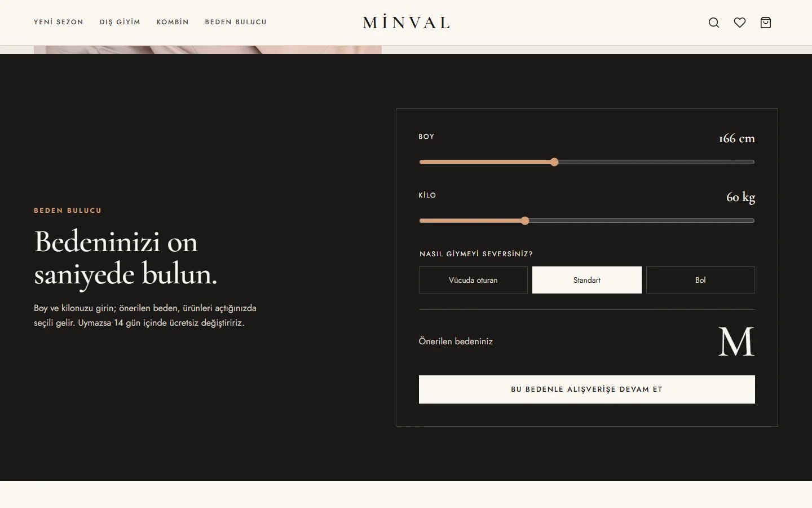Click the 60 kg weight value
Screen dimensions: 812x508
tap(740, 197)
